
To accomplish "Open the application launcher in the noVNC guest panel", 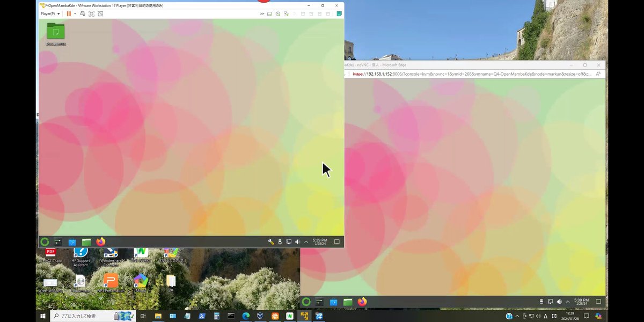I will pyautogui.click(x=306, y=302).
